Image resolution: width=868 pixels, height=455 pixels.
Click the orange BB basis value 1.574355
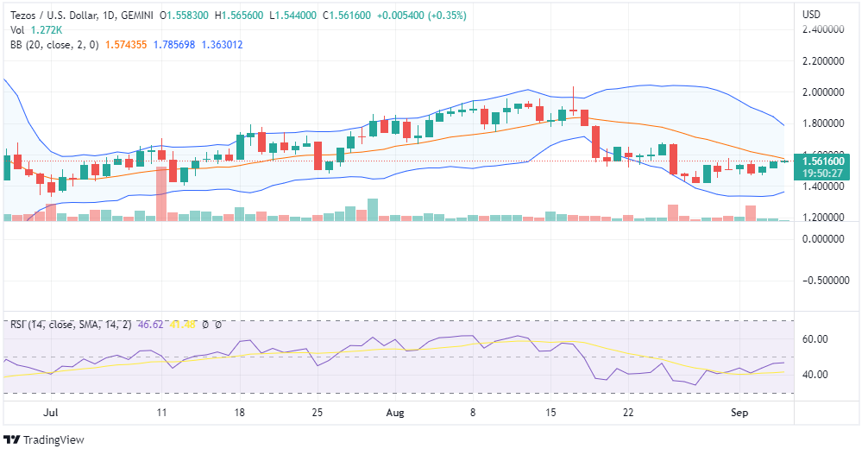pyautogui.click(x=126, y=44)
